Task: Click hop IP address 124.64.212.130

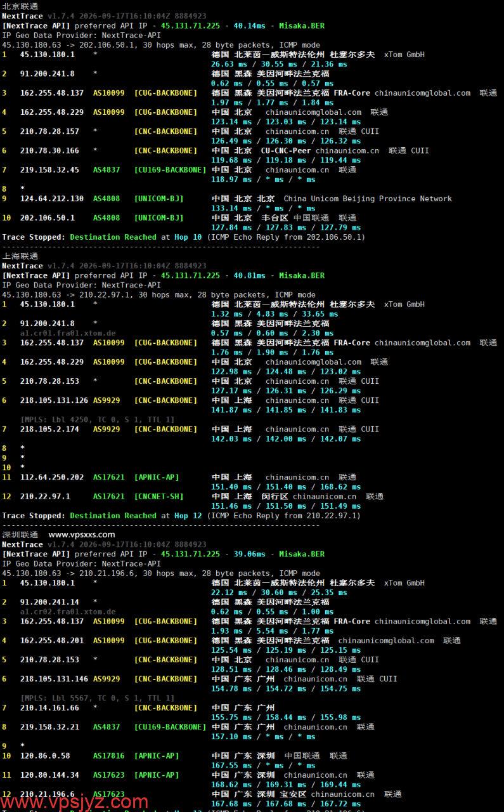Action: tap(52, 199)
